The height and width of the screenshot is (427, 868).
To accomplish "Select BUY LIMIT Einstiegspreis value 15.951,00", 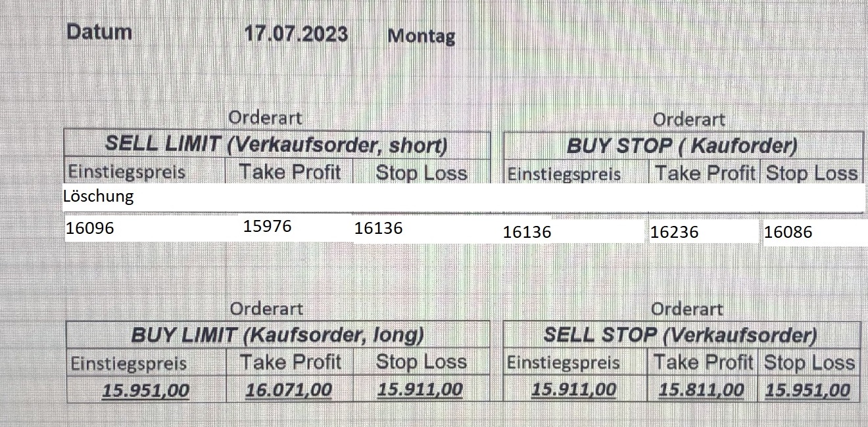I will [145, 391].
